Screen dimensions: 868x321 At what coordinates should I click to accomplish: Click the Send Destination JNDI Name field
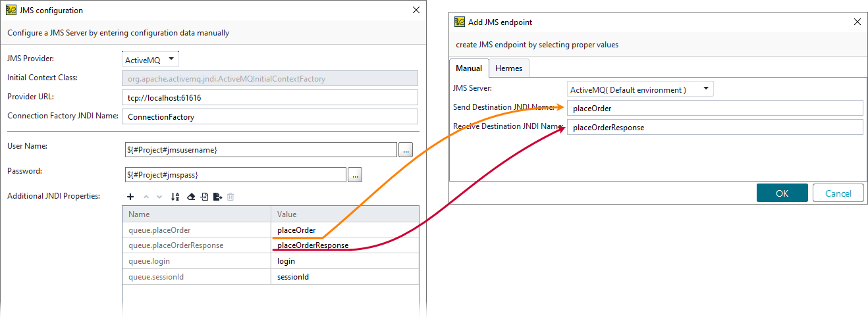point(715,108)
